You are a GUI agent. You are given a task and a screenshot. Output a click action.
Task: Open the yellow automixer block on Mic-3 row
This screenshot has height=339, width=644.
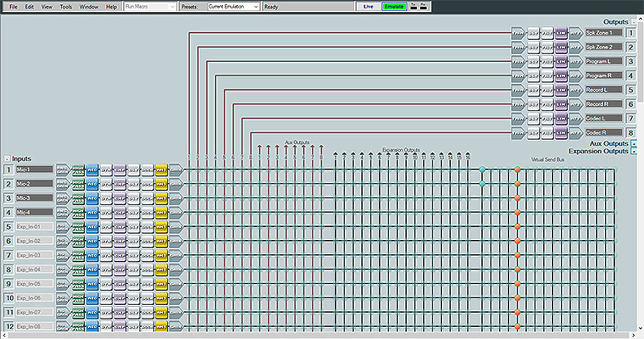[x=162, y=198]
